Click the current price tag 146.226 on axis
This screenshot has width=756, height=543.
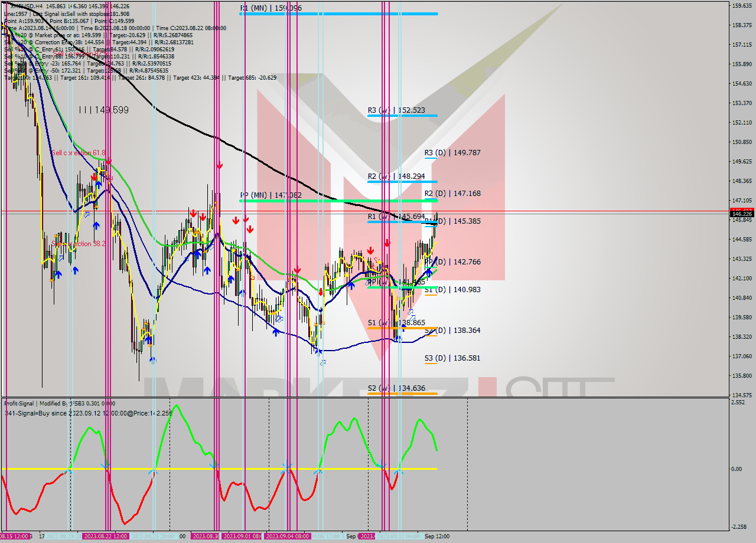click(x=742, y=214)
